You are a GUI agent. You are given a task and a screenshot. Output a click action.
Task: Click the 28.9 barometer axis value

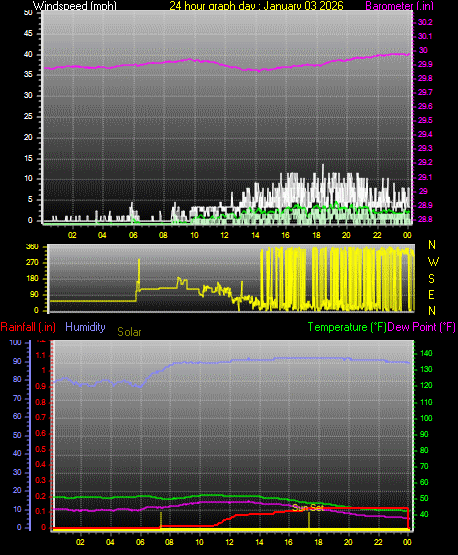coord(425,205)
